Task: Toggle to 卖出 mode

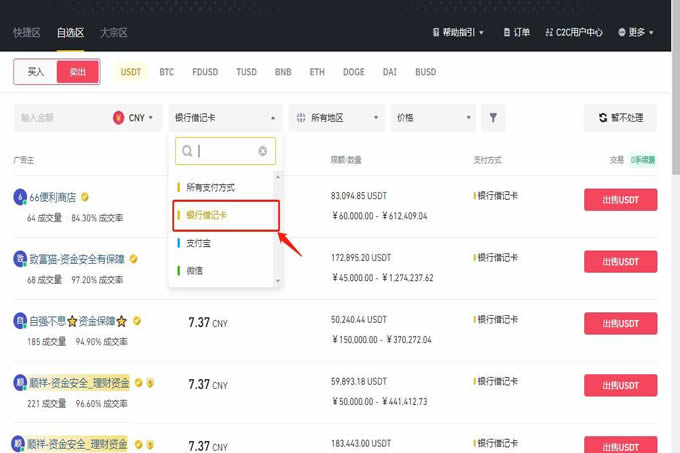Action: coord(78,72)
